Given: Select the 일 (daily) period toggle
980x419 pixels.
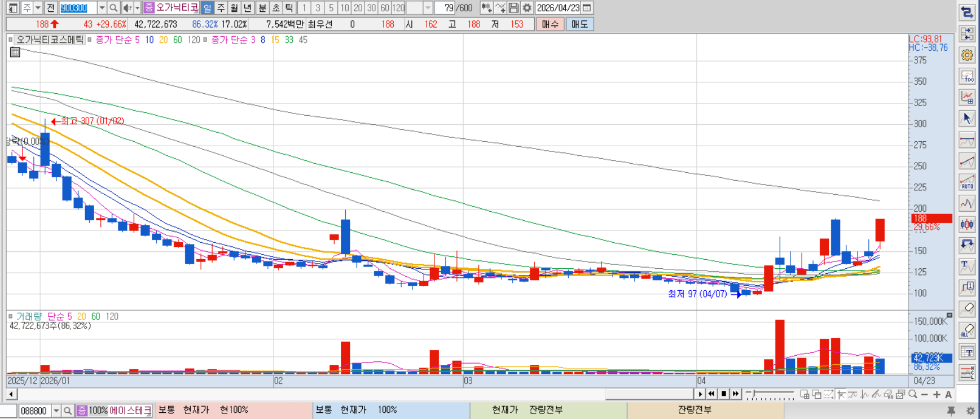Looking at the screenshot, I should click(207, 8).
